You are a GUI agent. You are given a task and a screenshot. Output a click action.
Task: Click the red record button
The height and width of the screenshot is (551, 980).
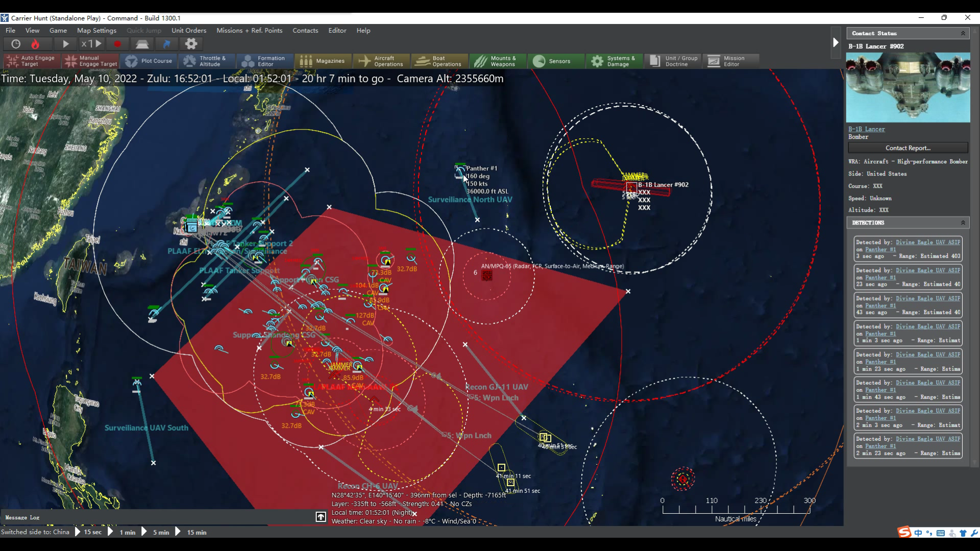pyautogui.click(x=117, y=44)
